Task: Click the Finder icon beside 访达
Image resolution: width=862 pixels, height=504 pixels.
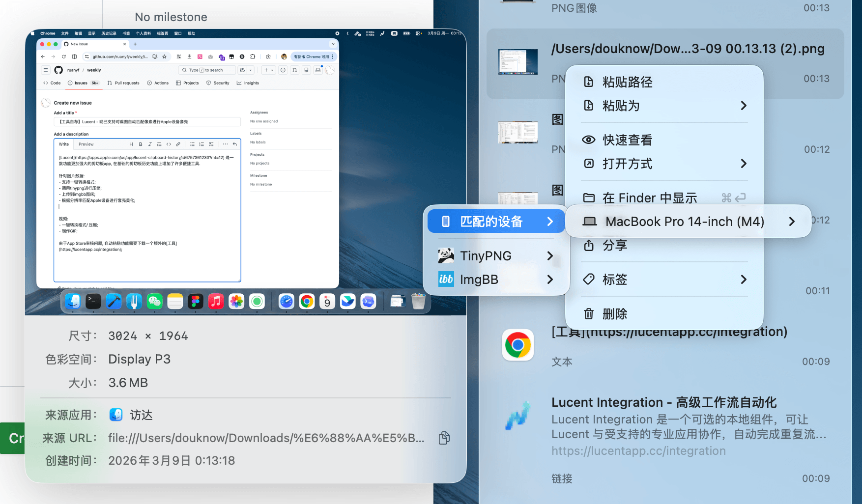Action: click(116, 415)
